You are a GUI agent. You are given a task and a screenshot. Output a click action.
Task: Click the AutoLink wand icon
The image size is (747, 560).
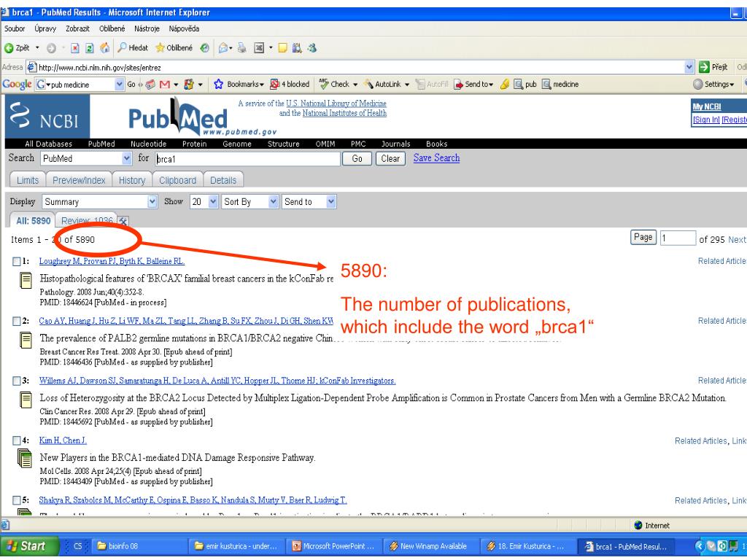tap(368, 85)
